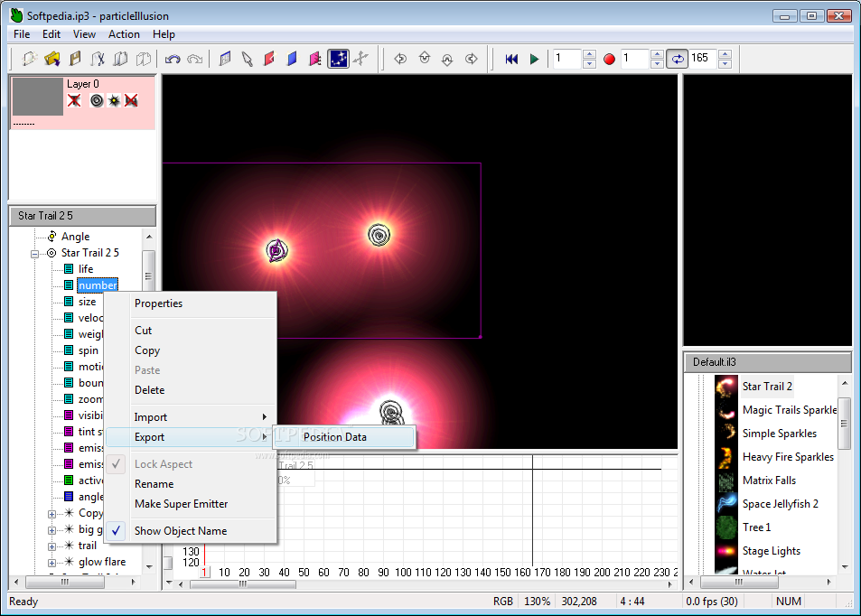Expand the Import submenu
The height and width of the screenshot is (616, 861).
tap(191, 417)
